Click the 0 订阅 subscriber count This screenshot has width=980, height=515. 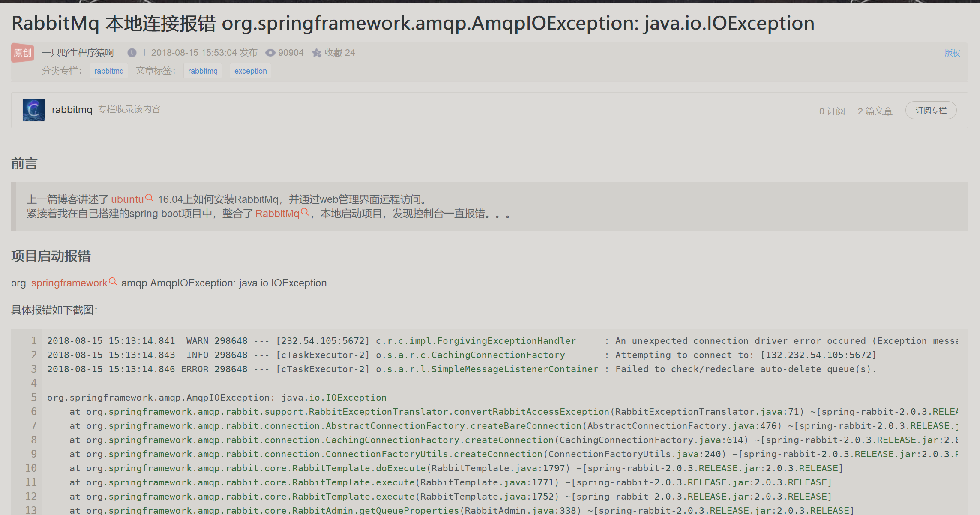(832, 111)
